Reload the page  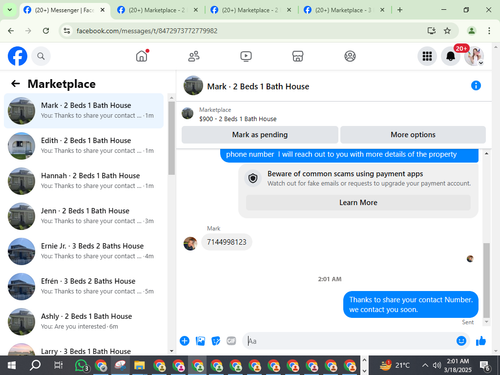46,31
